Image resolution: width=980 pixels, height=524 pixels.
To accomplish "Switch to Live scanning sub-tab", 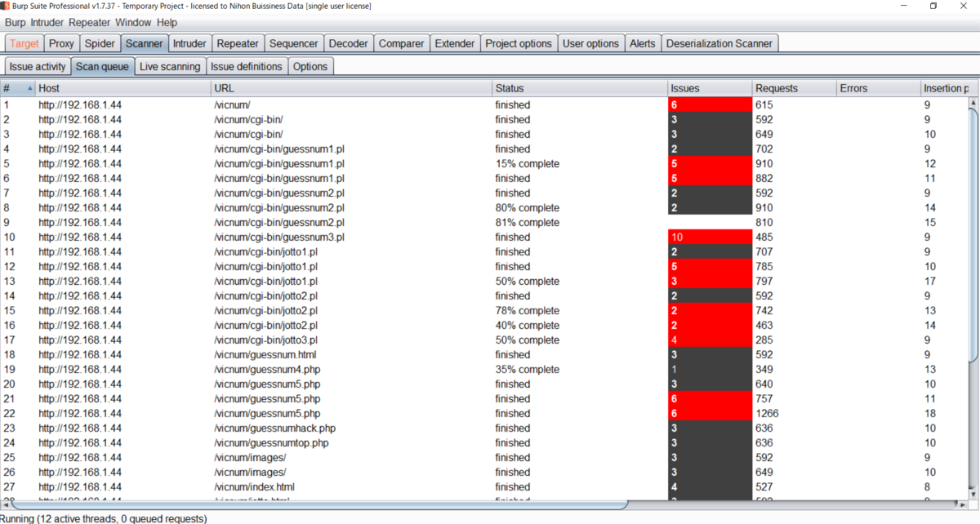I will pos(170,67).
